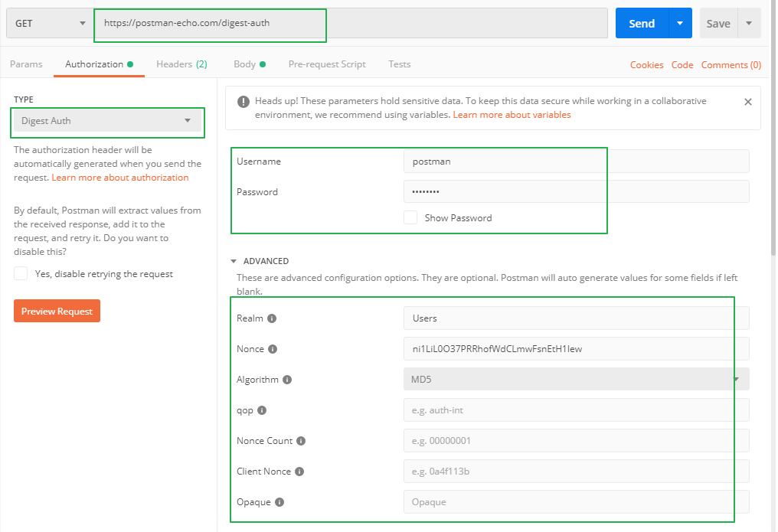
Task: Click the Username input field
Action: pyautogui.click(x=576, y=162)
